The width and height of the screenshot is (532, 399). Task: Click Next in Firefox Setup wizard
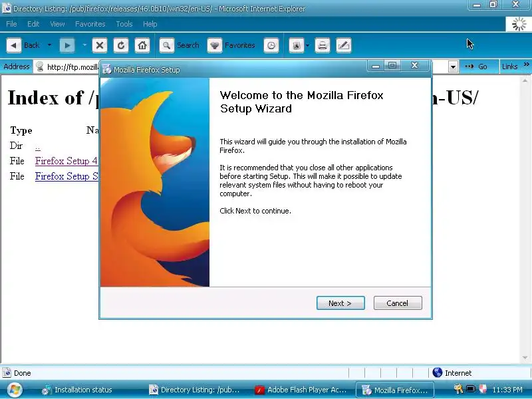click(340, 303)
